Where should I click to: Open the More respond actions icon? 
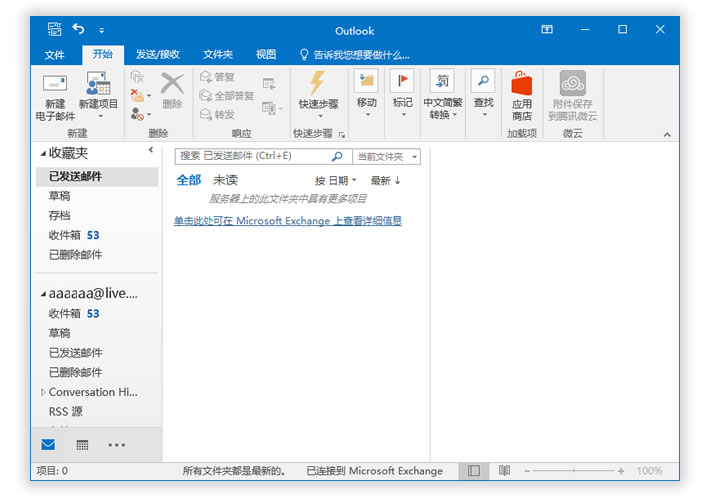click(272, 108)
